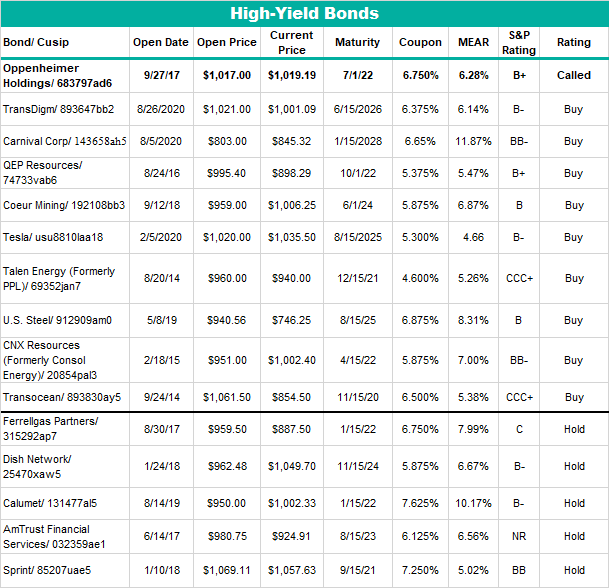The height and width of the screenshot is (588, 609).
Task: Select Talen Energy coupon 4.600%
Action: (420, 278)
